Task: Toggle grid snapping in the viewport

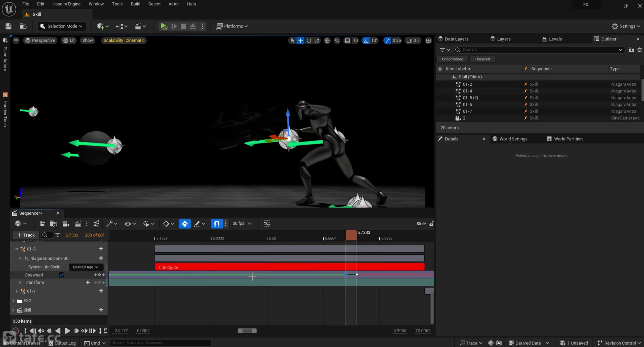Action: [x=347, y=41]
